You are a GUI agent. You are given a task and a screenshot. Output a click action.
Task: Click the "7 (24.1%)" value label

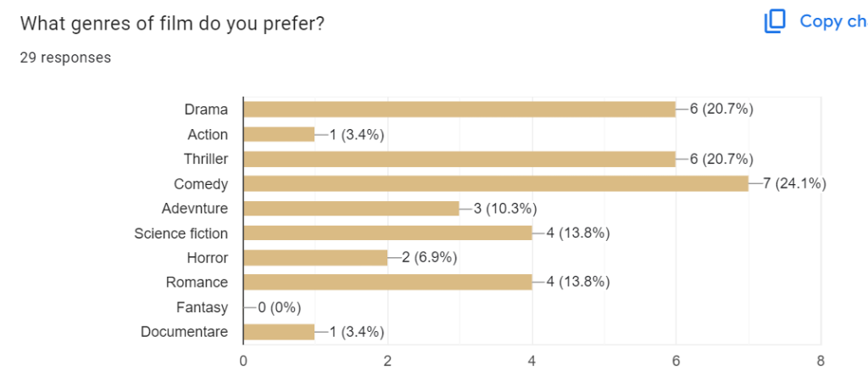click(x=794, y=183)
